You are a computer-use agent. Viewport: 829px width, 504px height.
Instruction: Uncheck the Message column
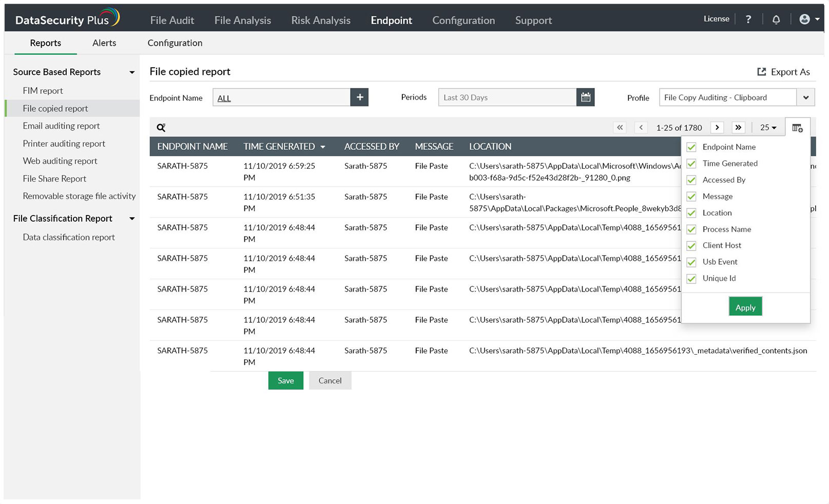691,197
